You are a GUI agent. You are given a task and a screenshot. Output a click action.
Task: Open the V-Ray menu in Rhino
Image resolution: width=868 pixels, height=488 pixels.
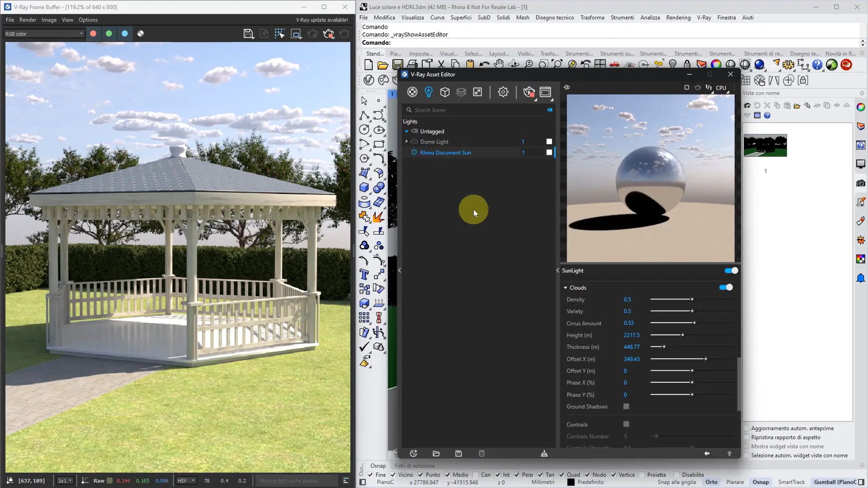704,18
